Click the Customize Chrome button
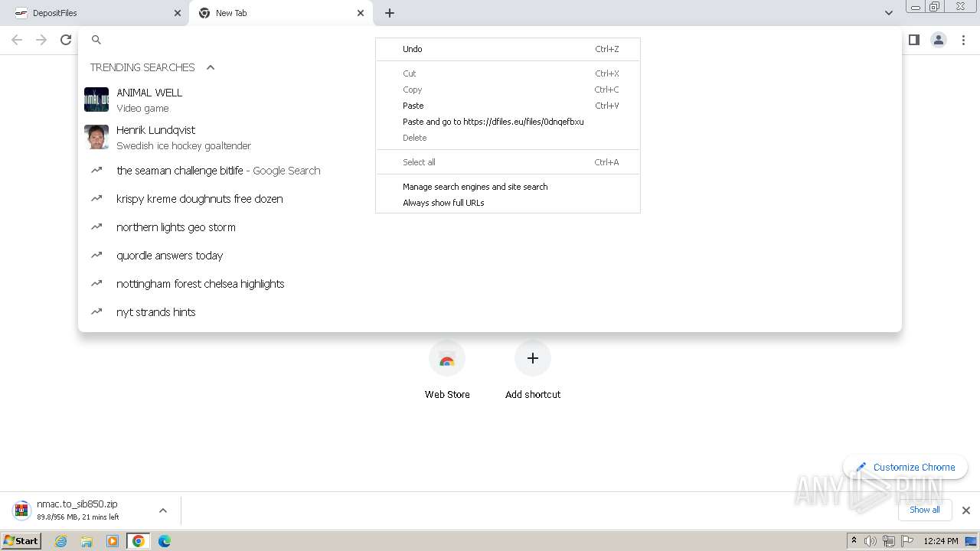 click(x=906, y=467)
